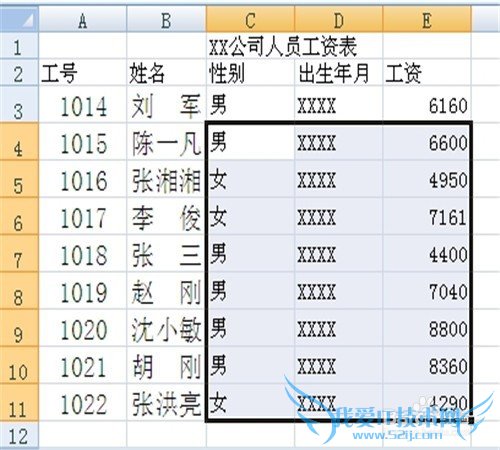Click the birth date cell for 李 俊
Image resolution: width=500 pixels, height=450 pixels.
tap(339, 216)
